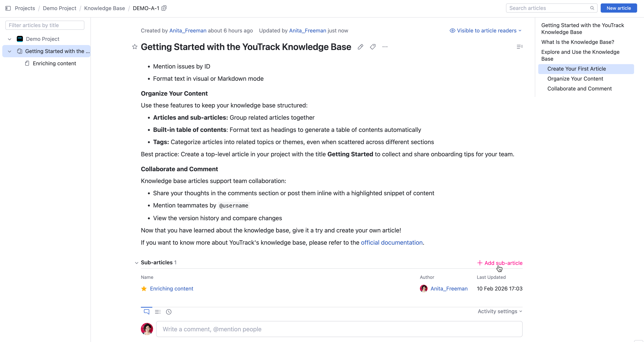Image resolution: width=644 pixels, height=342 pixels.
Task: Open the history clock tab
Action: pos(169,312)
